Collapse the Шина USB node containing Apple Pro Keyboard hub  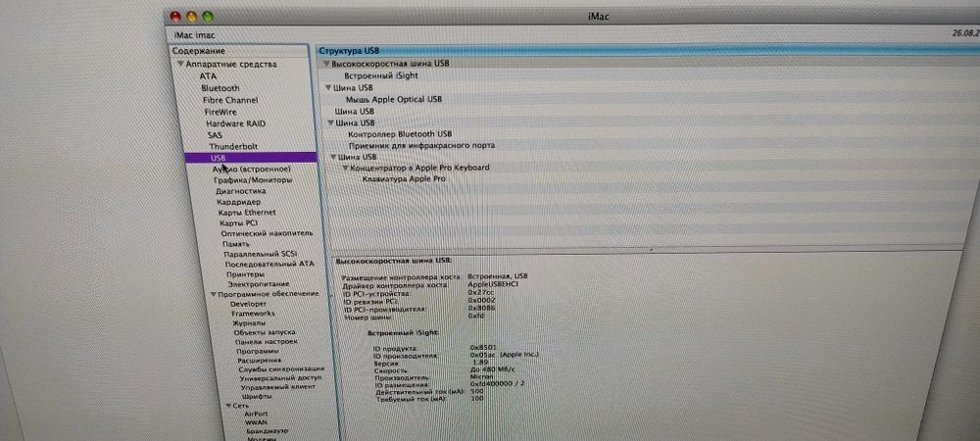pos(333,157)
